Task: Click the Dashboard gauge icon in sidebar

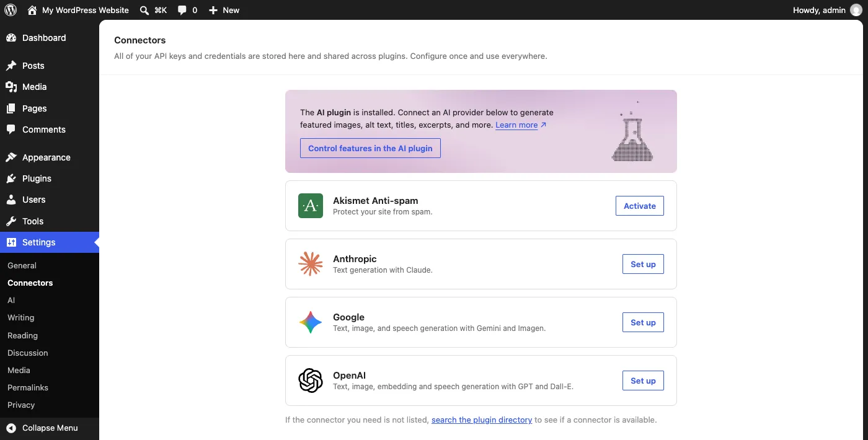Action: pos(11,38)
